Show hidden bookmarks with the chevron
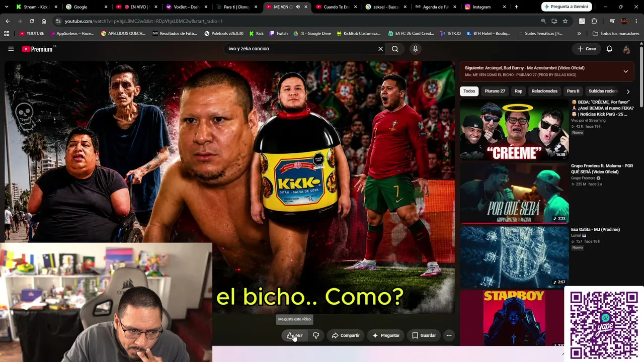The height and width of the screenshot is (362, 644). click(x=579, y=34)
